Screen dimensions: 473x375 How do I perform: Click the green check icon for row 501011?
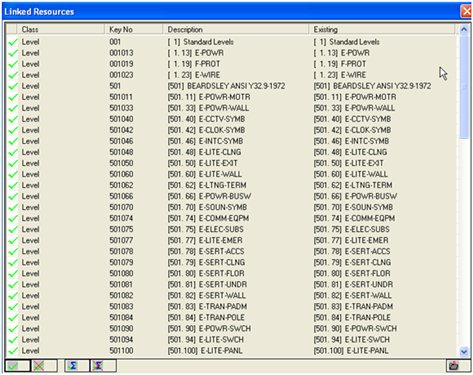[13, 97]
